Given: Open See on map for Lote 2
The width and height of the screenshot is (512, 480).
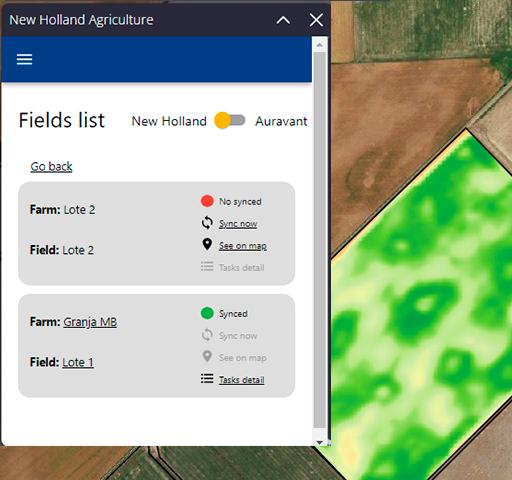Looking at the screenshot, I should pos(243,246).
